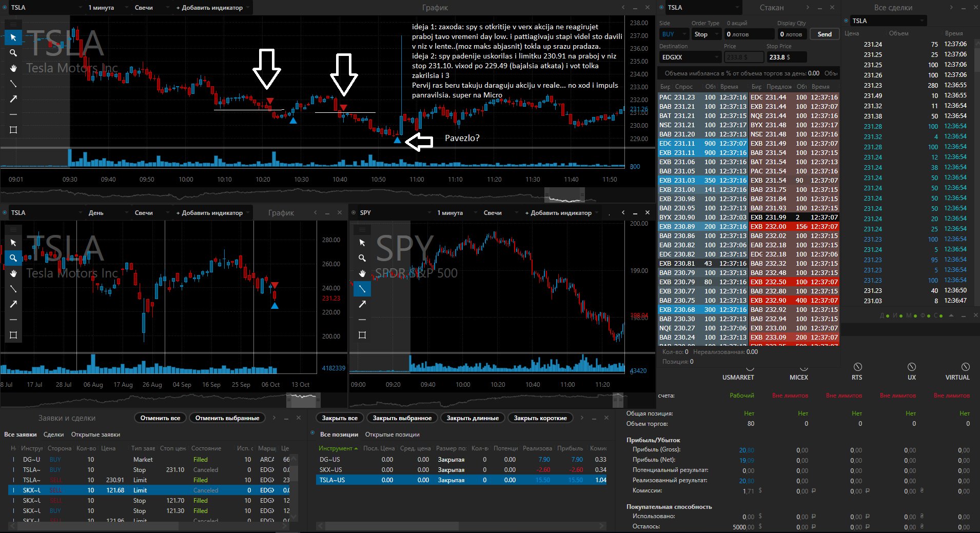
Task: Select cursor tool in TSLA 1-minute chart
Action: 13,37
